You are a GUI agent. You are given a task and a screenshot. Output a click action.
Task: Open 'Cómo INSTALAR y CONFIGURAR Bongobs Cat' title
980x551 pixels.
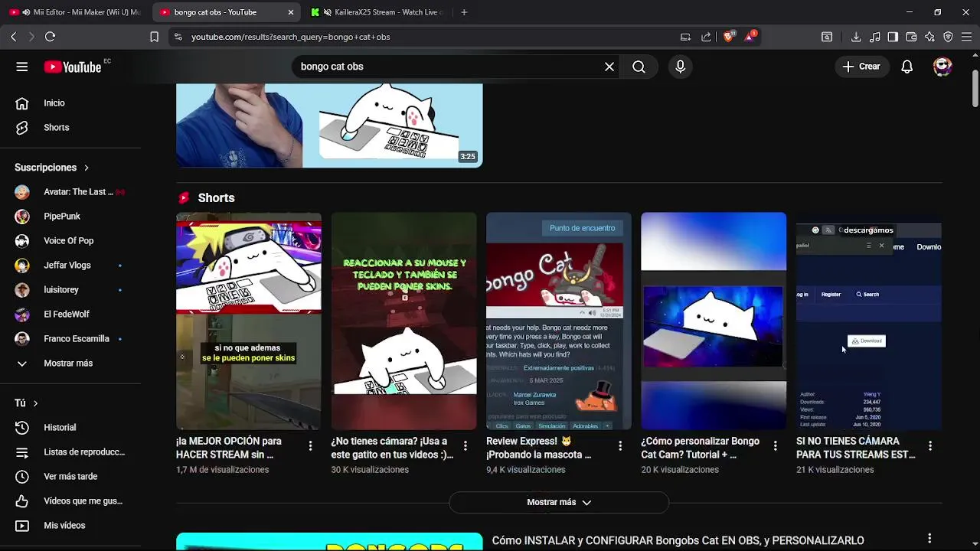[x=678, y=541]
